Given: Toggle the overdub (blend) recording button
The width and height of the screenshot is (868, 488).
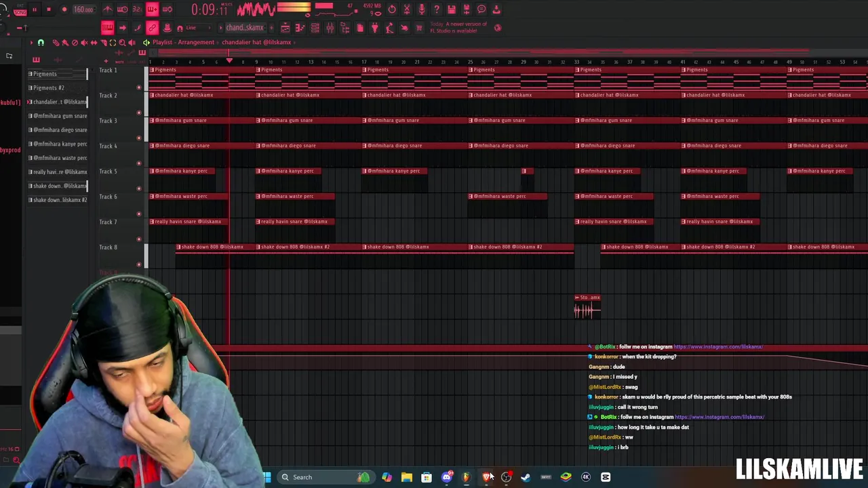Looking at the screenshot, I should pyautogui.click(x=153, y=9).
